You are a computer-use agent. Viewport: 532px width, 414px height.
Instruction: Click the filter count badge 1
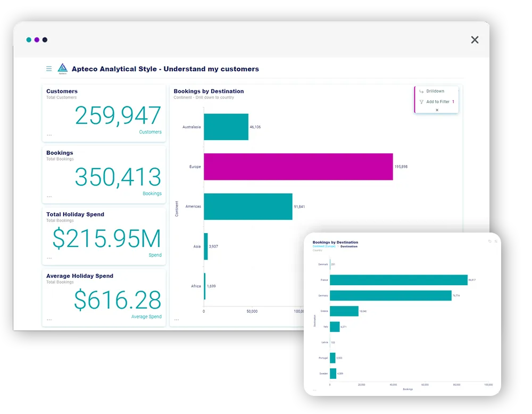tap(453, 102)
